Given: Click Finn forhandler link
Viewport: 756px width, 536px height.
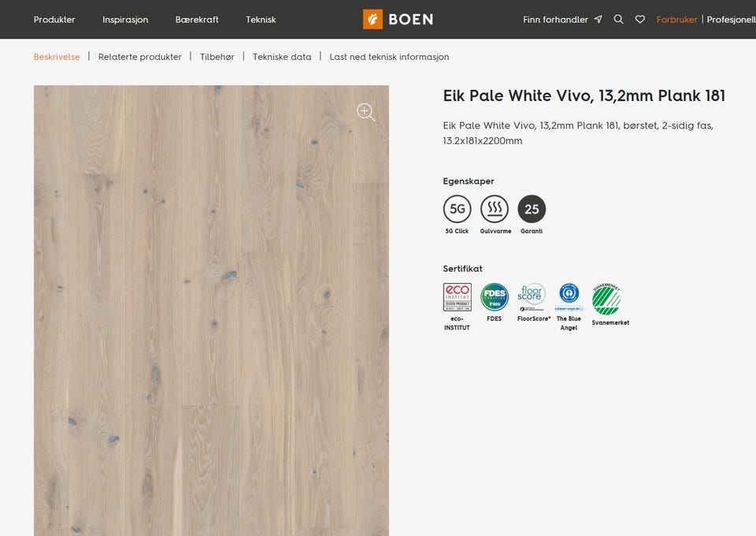Looking at the screenshot, I should [555, 20].
